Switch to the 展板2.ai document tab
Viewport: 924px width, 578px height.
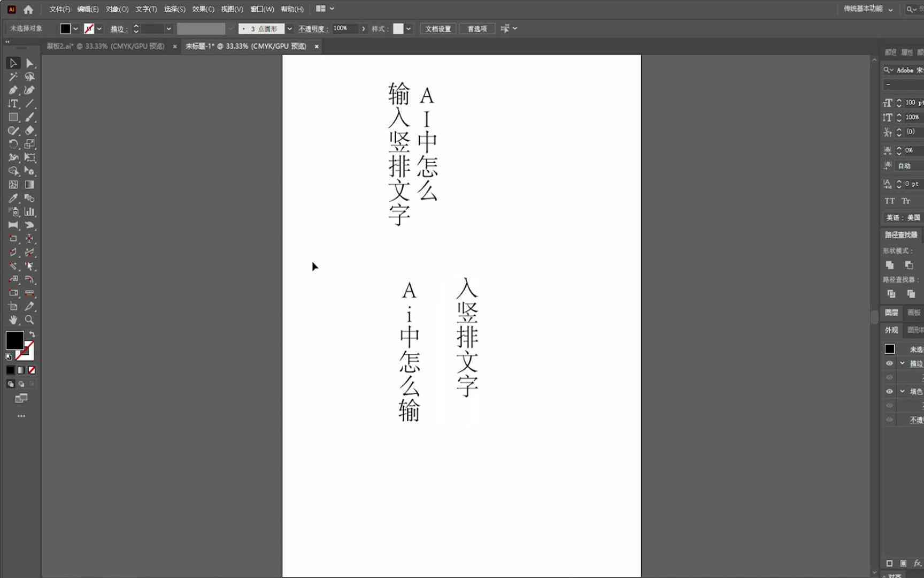tap(105, 46)
